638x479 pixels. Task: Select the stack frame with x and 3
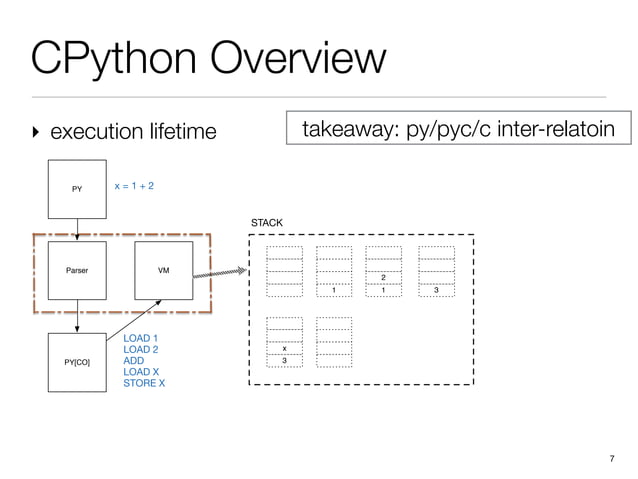click(284, 342)
